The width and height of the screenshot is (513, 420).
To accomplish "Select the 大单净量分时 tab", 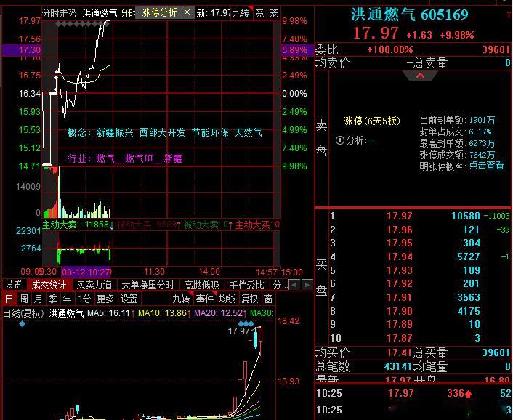I will tap(148, 285).
